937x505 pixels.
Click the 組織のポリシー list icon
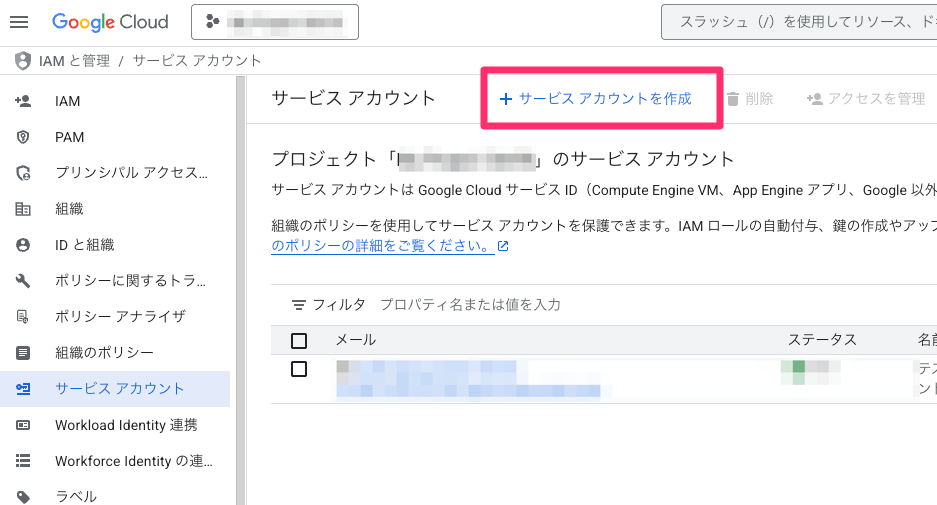coord(23,353)
